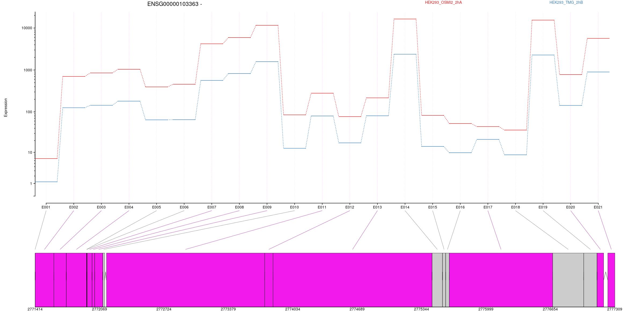Click the E012 exon label

(350, 207)
